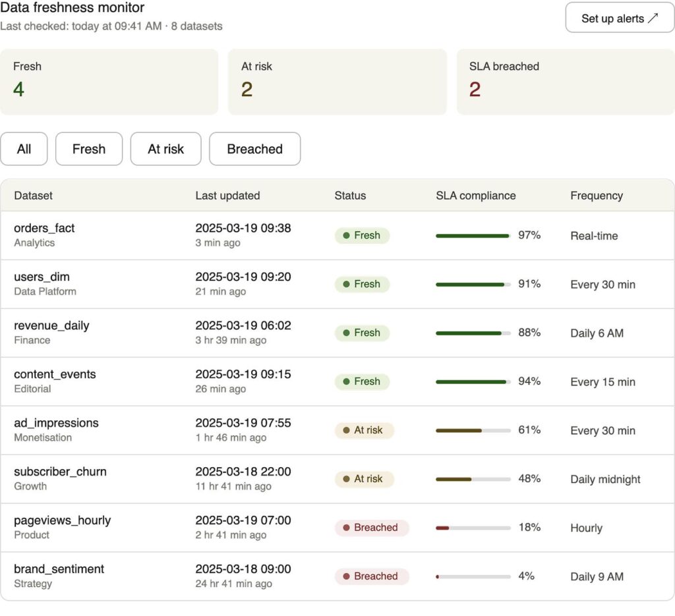The height and width of the screenshot is (616, 675).
Task: Click the Data Platform team label
Action: coord(45,291)
